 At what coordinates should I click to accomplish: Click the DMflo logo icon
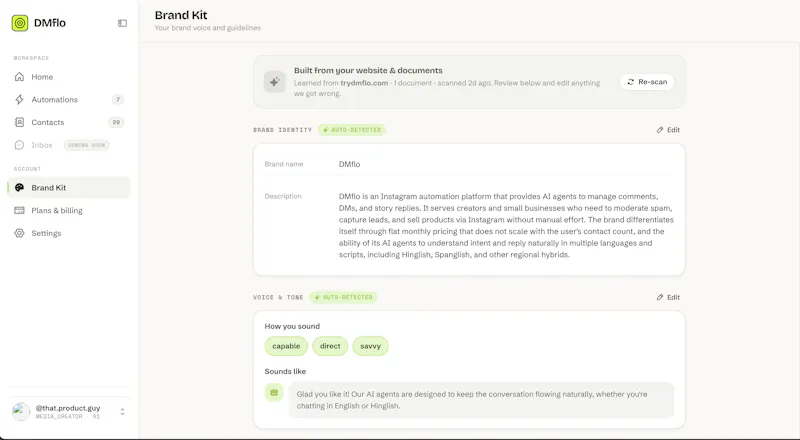[20, 23]
